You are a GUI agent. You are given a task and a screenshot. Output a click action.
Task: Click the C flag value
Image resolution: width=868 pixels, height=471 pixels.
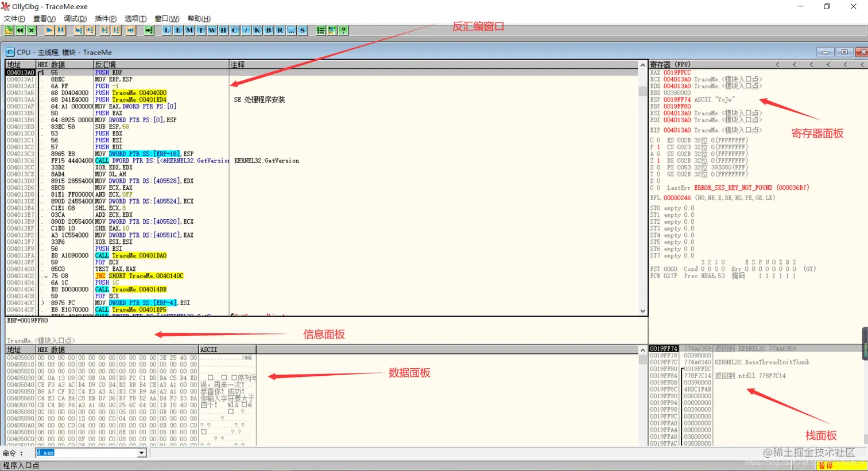click(x=658, y=141)
